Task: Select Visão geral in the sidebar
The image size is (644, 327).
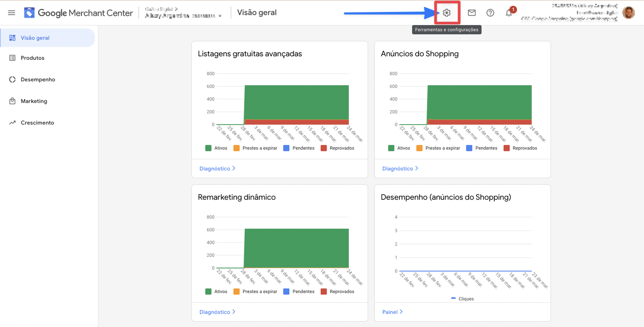Action: pos(35,38)
